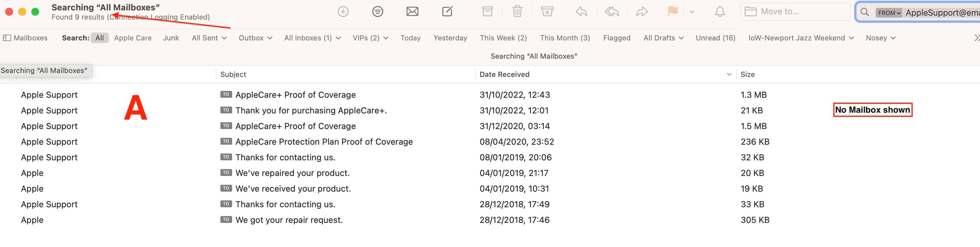Open the Yesterday smart mailbox
Image resolution: width=980 pixels, height=247 pixels.
[451, 38]
